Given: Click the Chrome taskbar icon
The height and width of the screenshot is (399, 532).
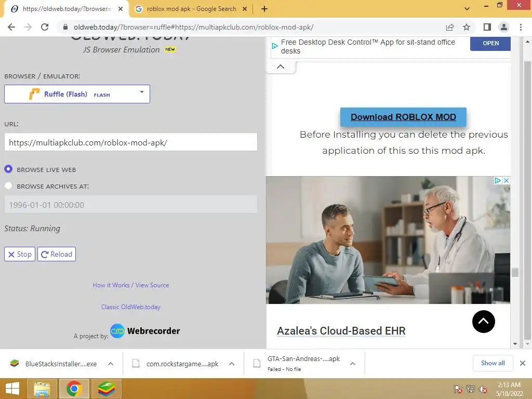Looking at the screenshot, I should coord(74,389).
